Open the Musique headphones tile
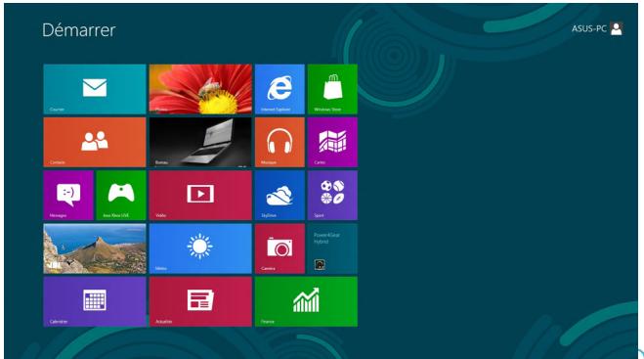Viewport: 644px width, 359px height. [x=279, y=142]
